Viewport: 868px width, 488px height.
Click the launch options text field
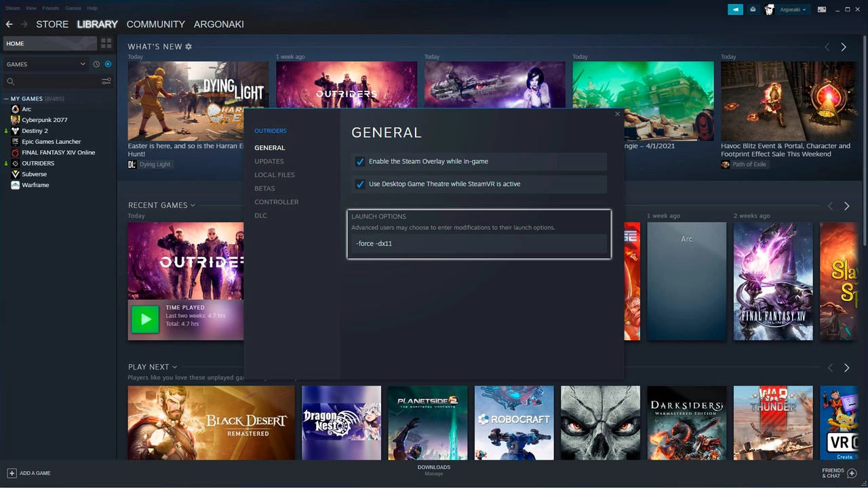coord(479,243)
